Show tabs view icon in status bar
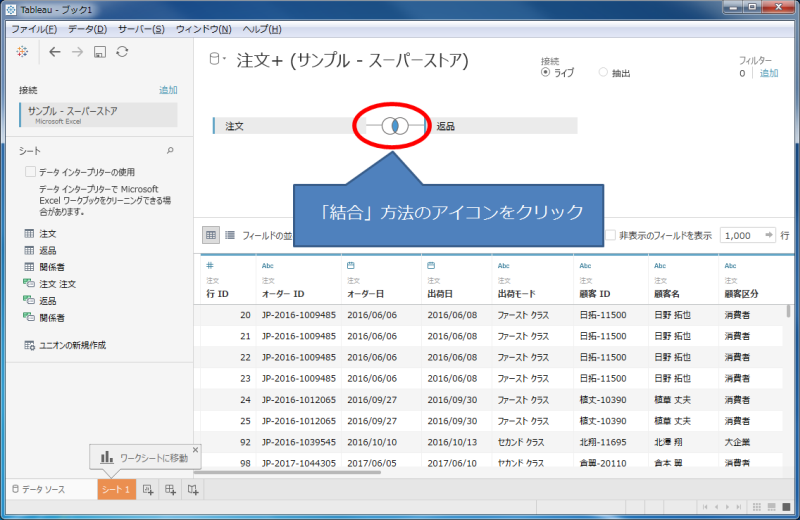This screenshot has height=520, width=800. (786, 507)
